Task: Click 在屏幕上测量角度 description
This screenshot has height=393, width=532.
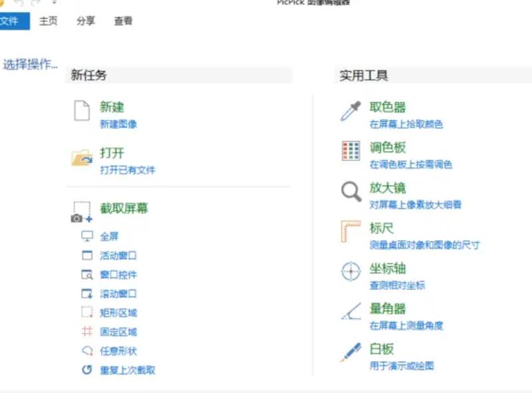Action: (x=406, y=325)
